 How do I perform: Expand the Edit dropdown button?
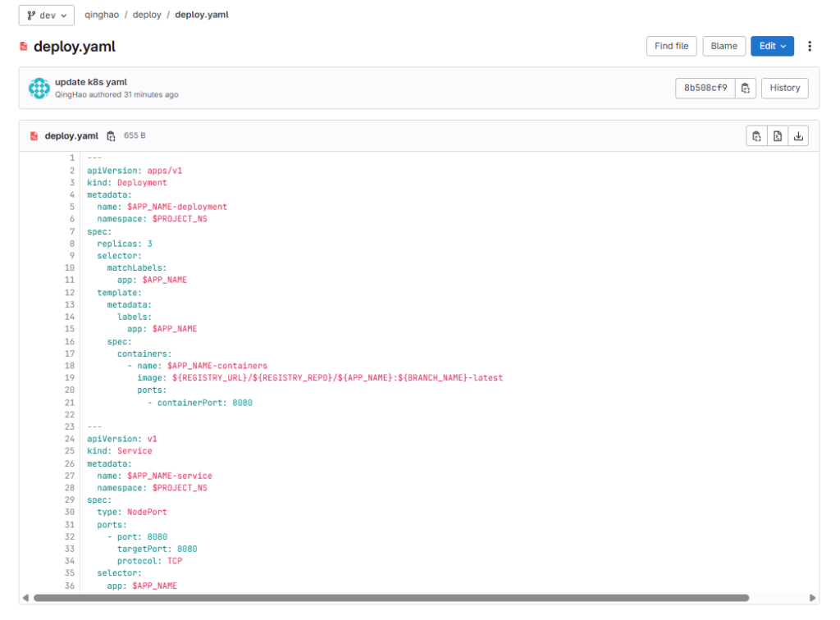point(772,46)
